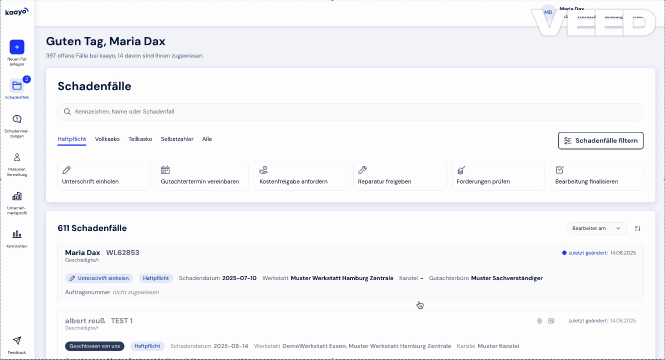Click 'zuletzt geändert' on albert reuß case

588,321
